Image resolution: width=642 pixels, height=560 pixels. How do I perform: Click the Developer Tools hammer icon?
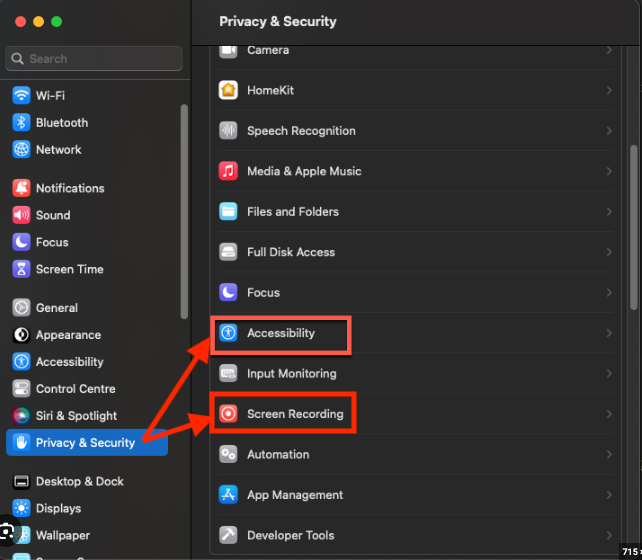click(x=228, y=535)
